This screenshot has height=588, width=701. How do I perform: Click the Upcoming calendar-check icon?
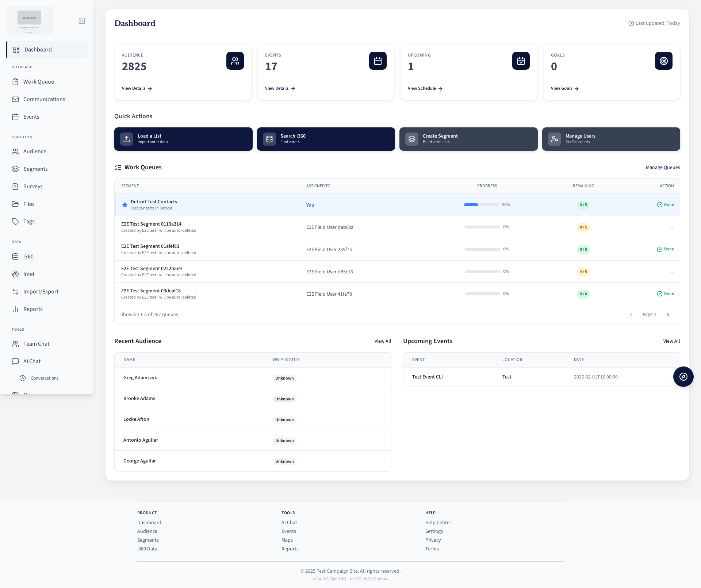coord(521,61)
